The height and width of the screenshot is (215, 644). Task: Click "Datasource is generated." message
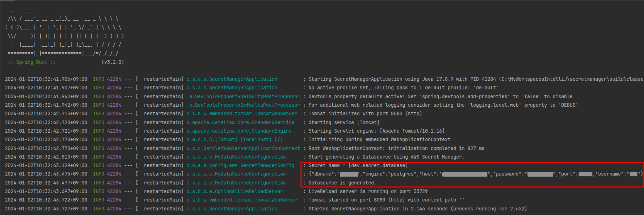click(342, 183)
